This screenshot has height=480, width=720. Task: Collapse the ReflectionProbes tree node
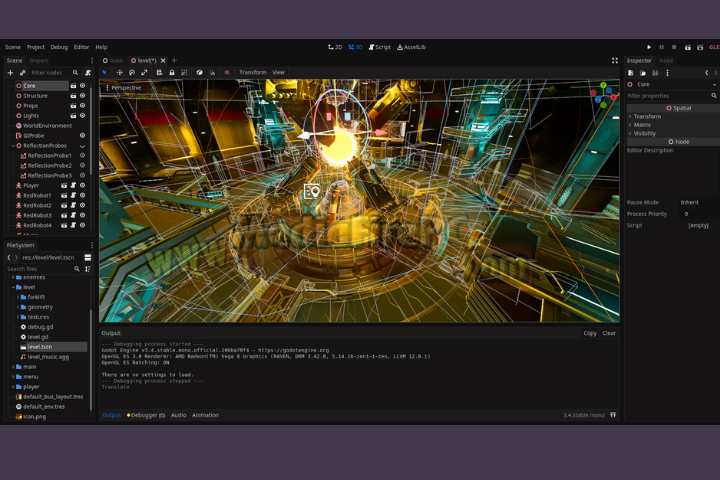pyautogui.click(x=13, y=146)
